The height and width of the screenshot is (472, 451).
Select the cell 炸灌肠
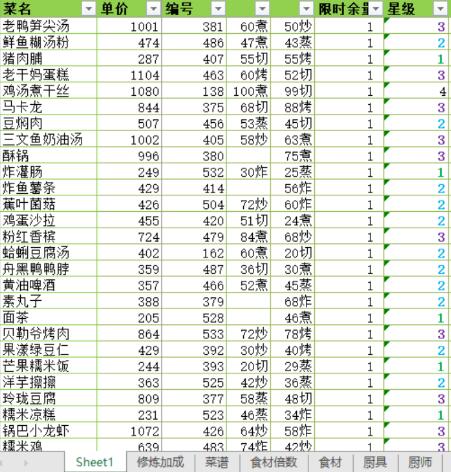48,172
